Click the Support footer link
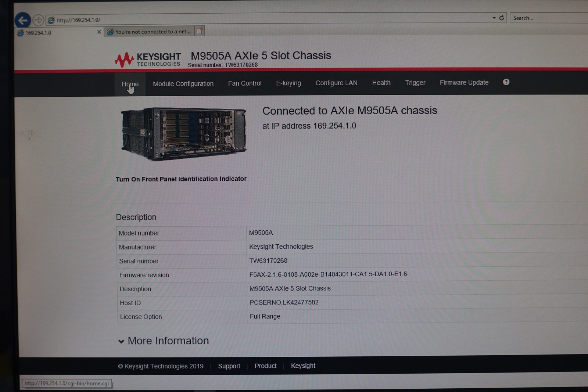The image size is (588, 392). [229, 366]
